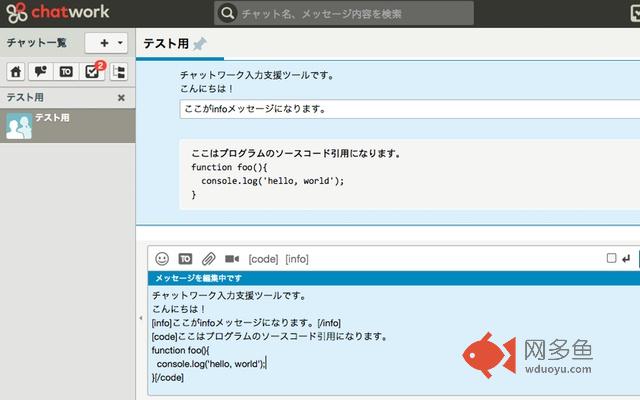640x400 pixels.
Task: Click the チャット一覧 heading
Action: (x=37, y=43)
